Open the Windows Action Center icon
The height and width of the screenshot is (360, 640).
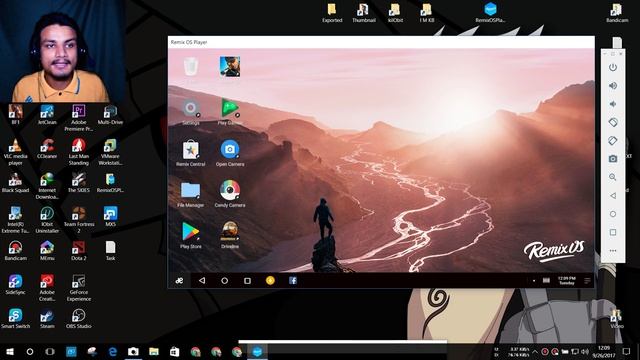pos(627,351)
